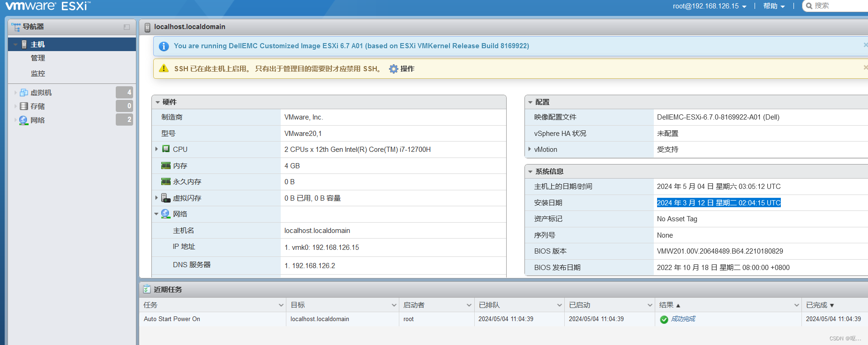Click the Storage icon in navigator

24,106
